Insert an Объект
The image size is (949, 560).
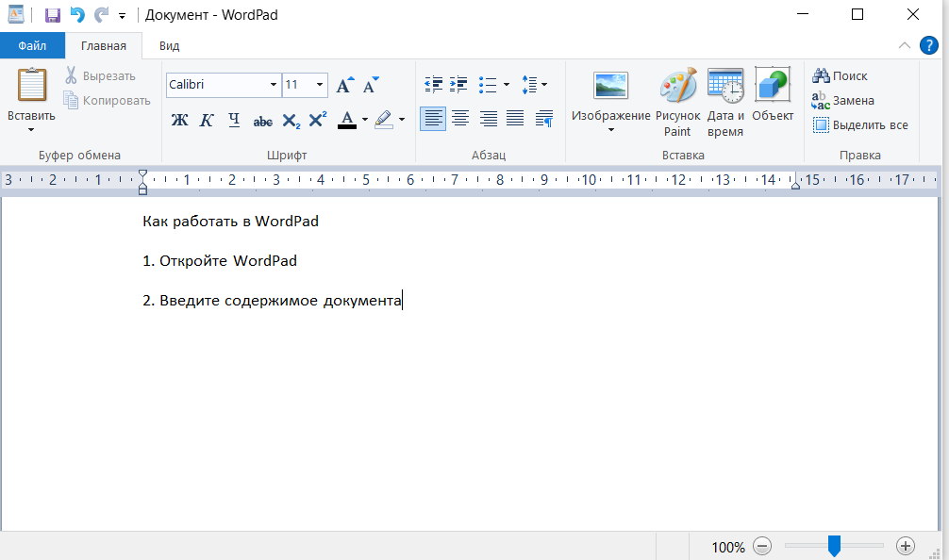coord(773,95)
